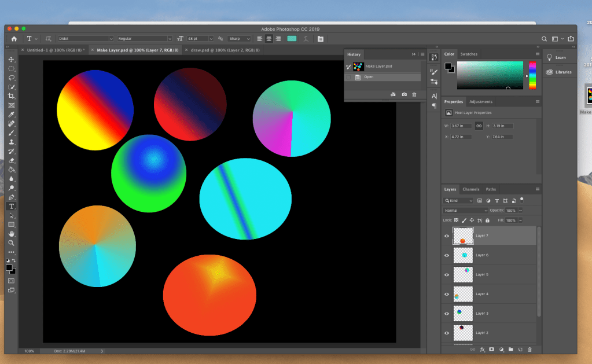Image resolution: width=592 pixels, height=364 pixels.
Task: Center align the text
Action: [x=269, y=39]
